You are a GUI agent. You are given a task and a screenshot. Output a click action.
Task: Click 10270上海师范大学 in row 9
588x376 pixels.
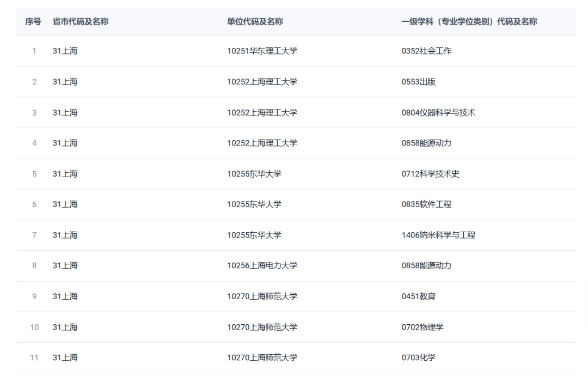[262, 296]
